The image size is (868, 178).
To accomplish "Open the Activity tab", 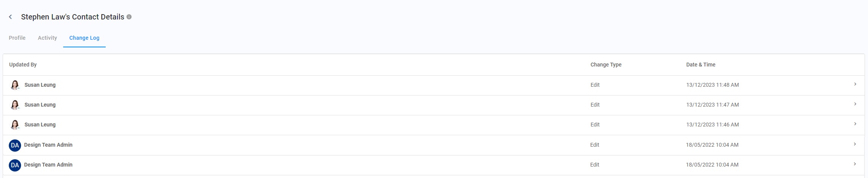I will (47, 38).
